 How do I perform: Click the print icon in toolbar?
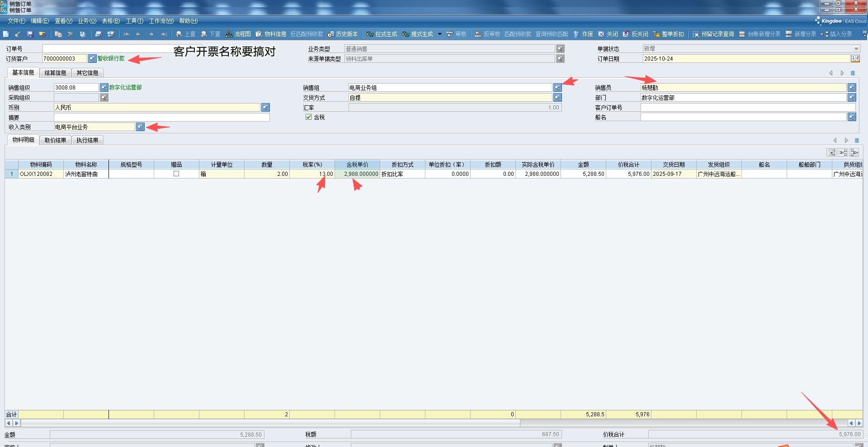point(99,34)
